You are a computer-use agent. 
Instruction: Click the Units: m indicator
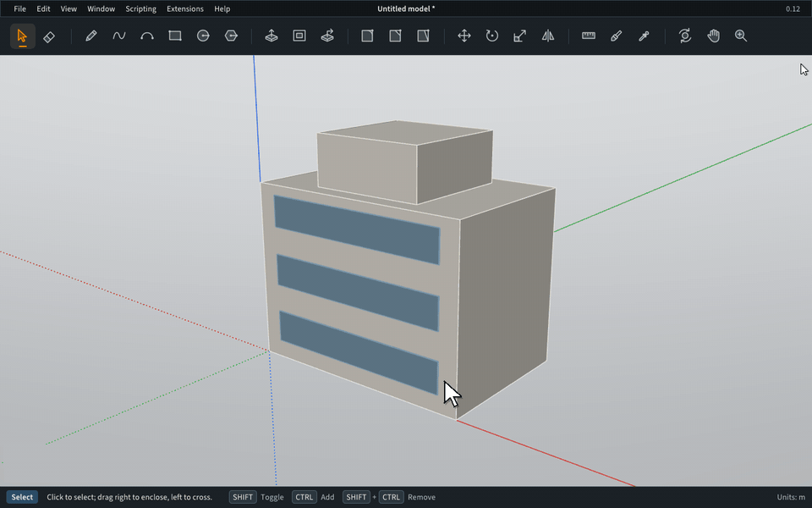(791, 497)
